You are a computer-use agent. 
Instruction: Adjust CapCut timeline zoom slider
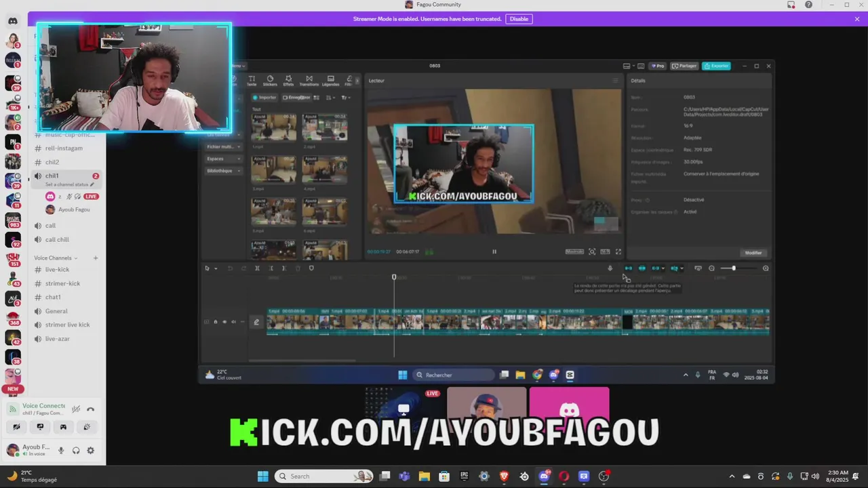(x=733, y=268)
